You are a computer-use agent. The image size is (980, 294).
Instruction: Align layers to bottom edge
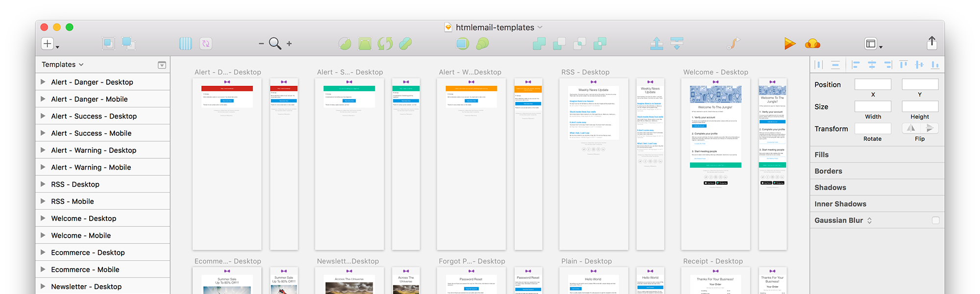[935, 65]
